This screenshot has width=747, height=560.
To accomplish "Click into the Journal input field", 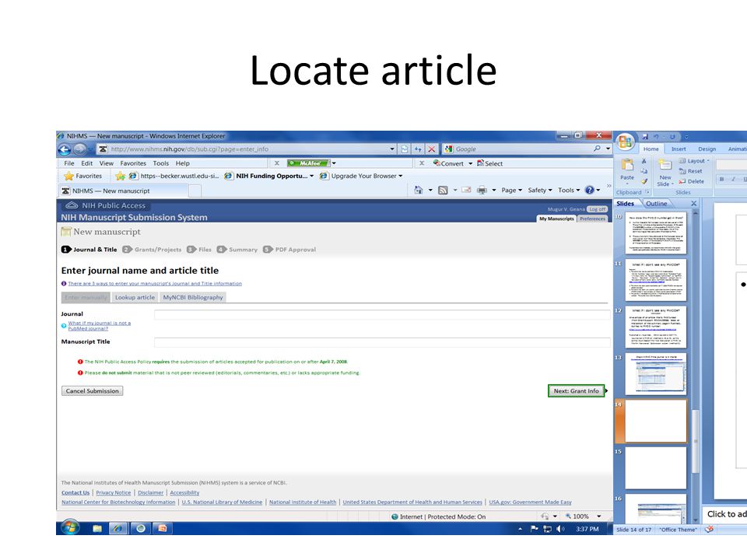I will [x=382, y=314].
